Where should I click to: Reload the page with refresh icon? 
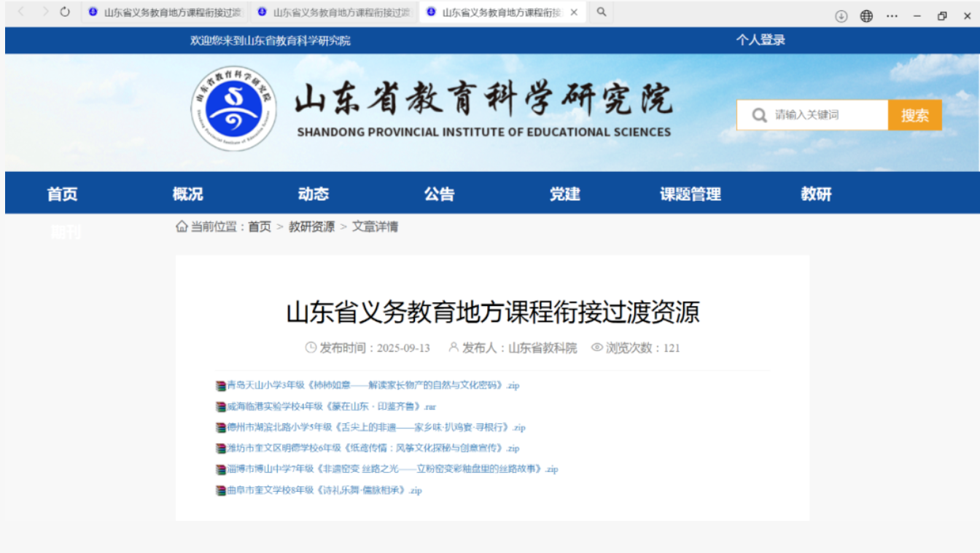point(65,12)
